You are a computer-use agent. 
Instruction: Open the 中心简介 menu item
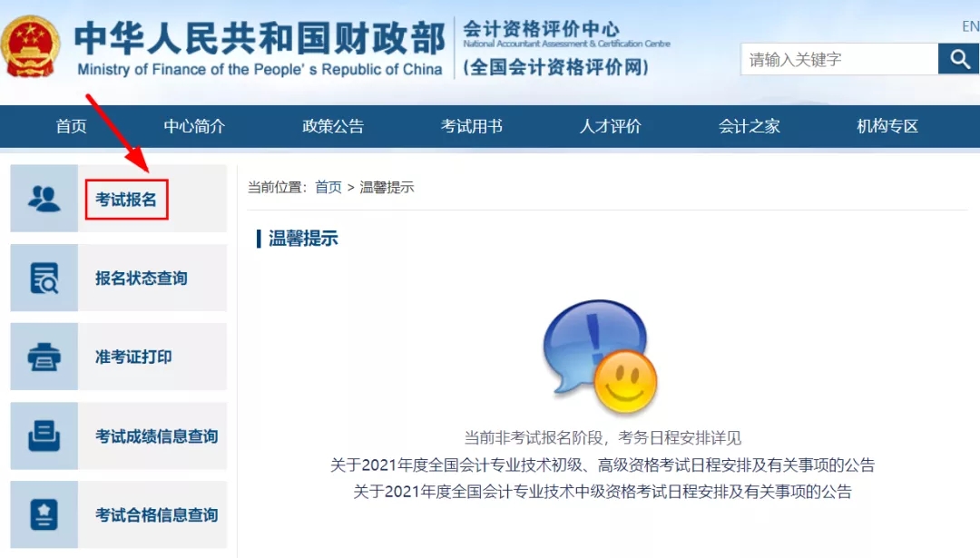194,127
